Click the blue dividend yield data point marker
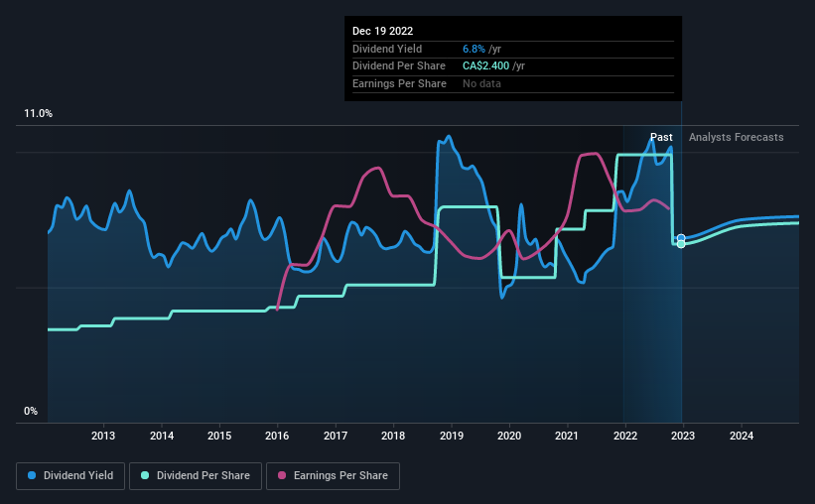 click(x=681, y=238)
